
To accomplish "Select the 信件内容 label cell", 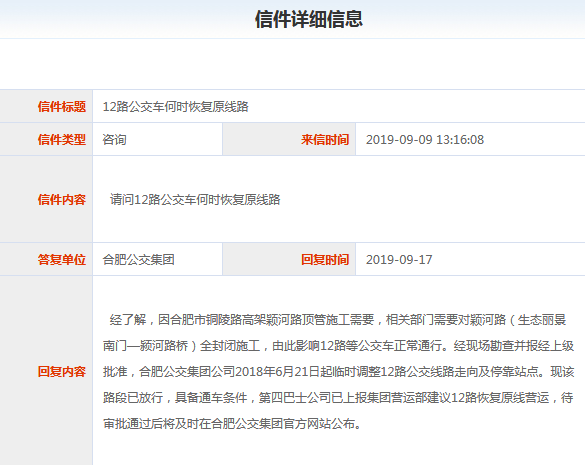I will (x=46, y=199).
